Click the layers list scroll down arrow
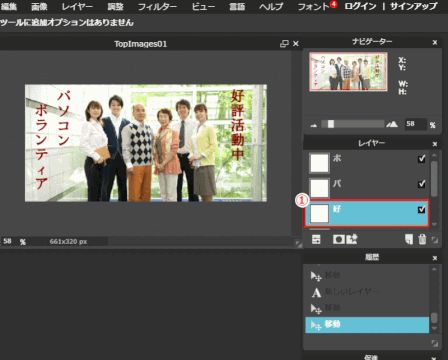448x360 pixels. 434,224
